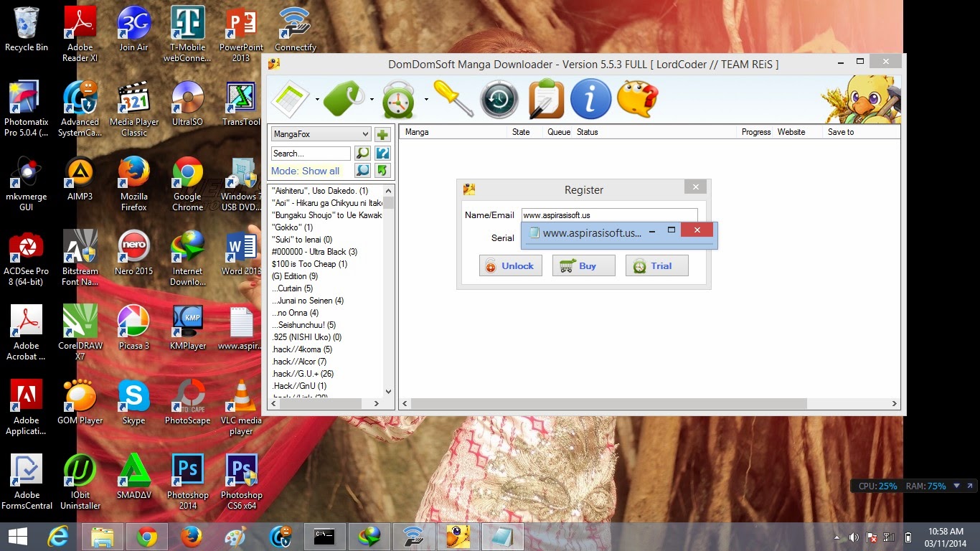
Task: Click the manga list vertical scrollbar down arrow
Action: [389, 392]
